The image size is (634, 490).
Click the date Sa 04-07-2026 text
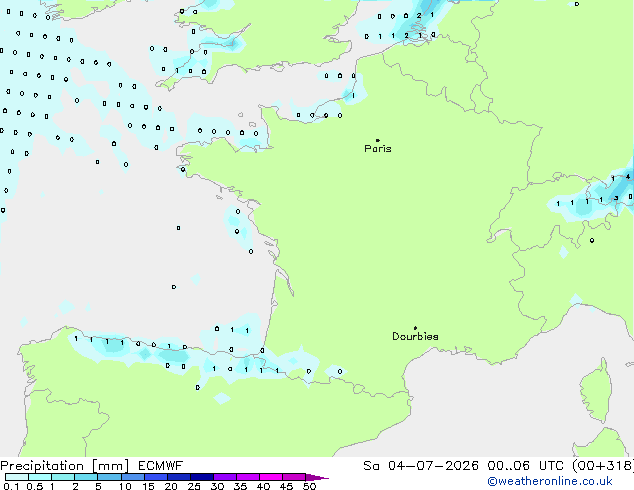coord(421,466)
